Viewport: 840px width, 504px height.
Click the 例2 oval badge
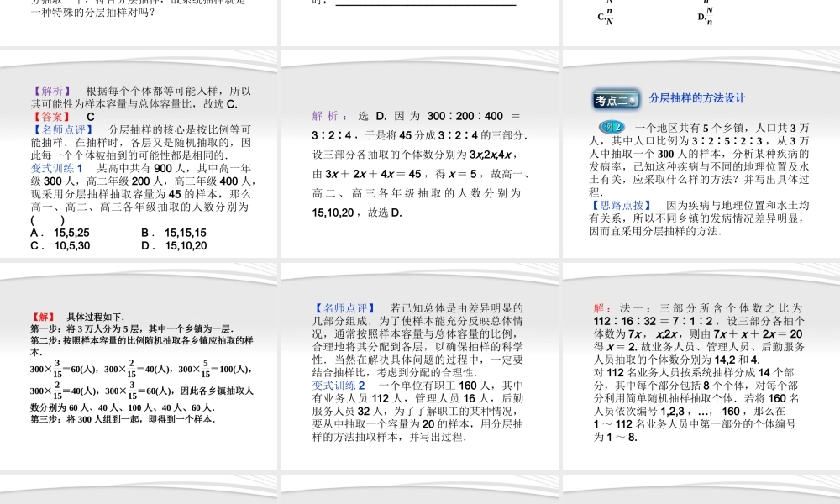pyautogui.click(x=612, y=128)
